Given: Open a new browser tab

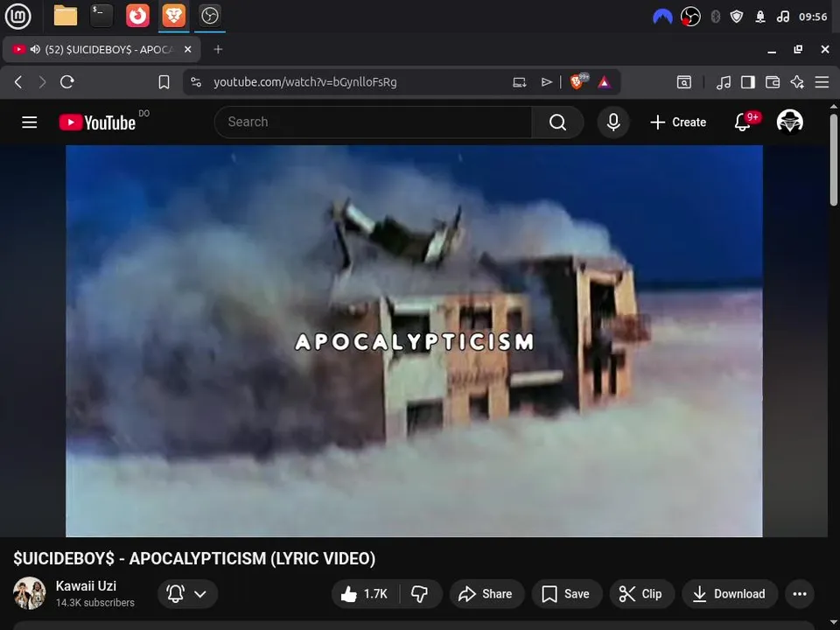Looking at the screenshot, I should [218, 49].
